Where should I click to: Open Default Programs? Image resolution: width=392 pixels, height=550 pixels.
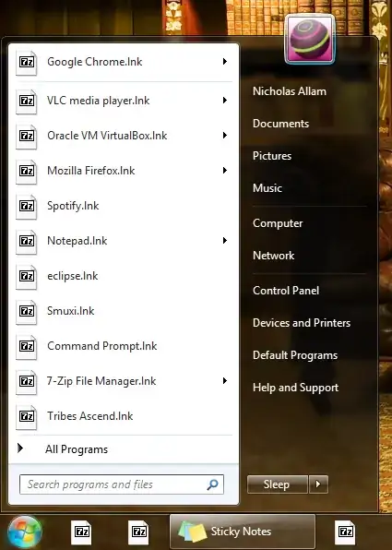pyautogui.click(x=295, y=355)
